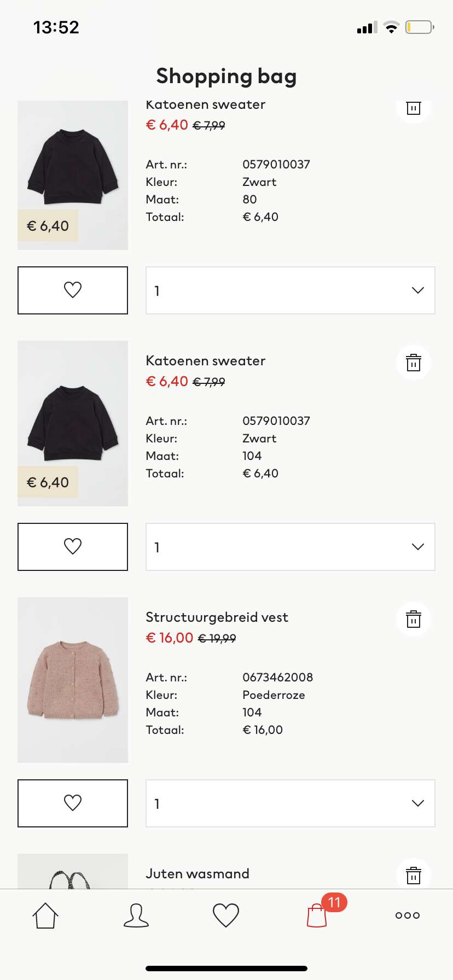This screenshot has width=453, height=980.
Task: Remove Structuurgebreid vest using trash icon
Action: click(x=414, y=619)
